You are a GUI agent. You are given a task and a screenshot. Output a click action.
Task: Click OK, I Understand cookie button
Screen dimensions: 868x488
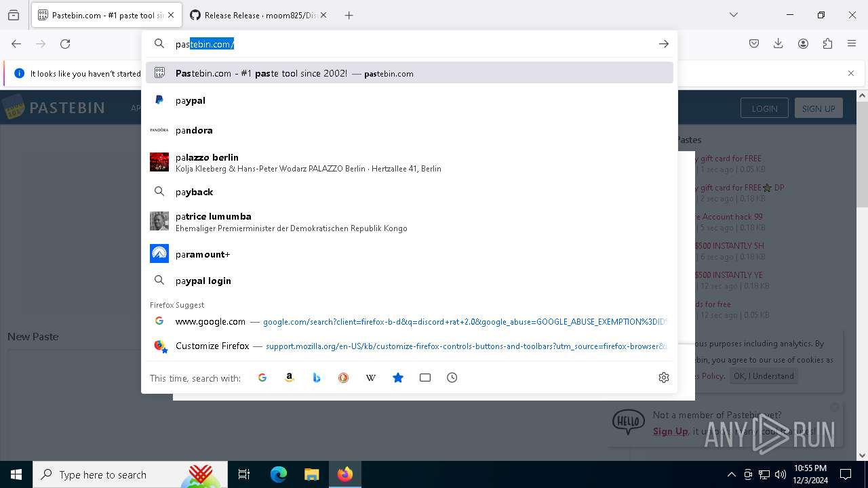[x=764, y=375]
